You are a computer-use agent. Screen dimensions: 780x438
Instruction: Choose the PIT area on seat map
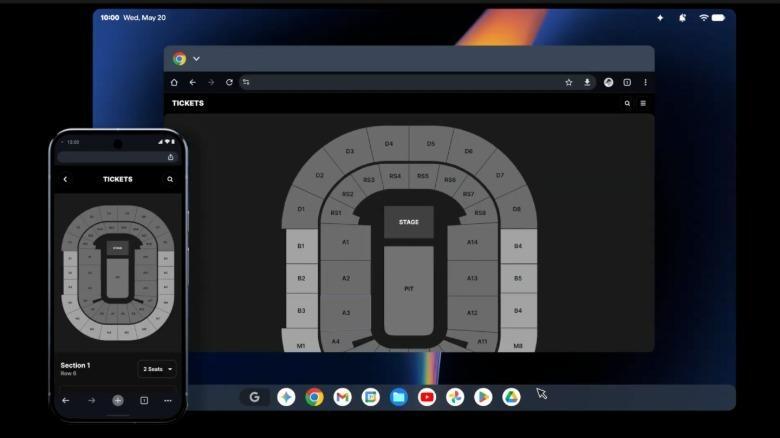(409, 291)
